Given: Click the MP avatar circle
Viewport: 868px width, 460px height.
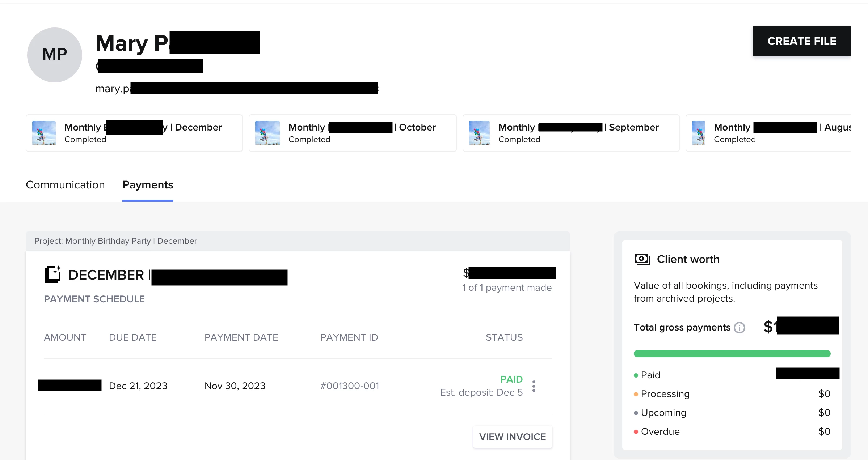Looking at the screenshot, I should (55, 55).
